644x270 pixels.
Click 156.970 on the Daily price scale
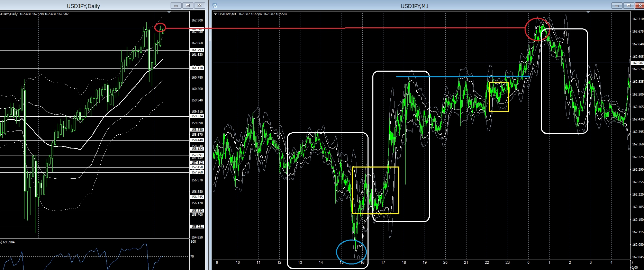tap(197, 180)
